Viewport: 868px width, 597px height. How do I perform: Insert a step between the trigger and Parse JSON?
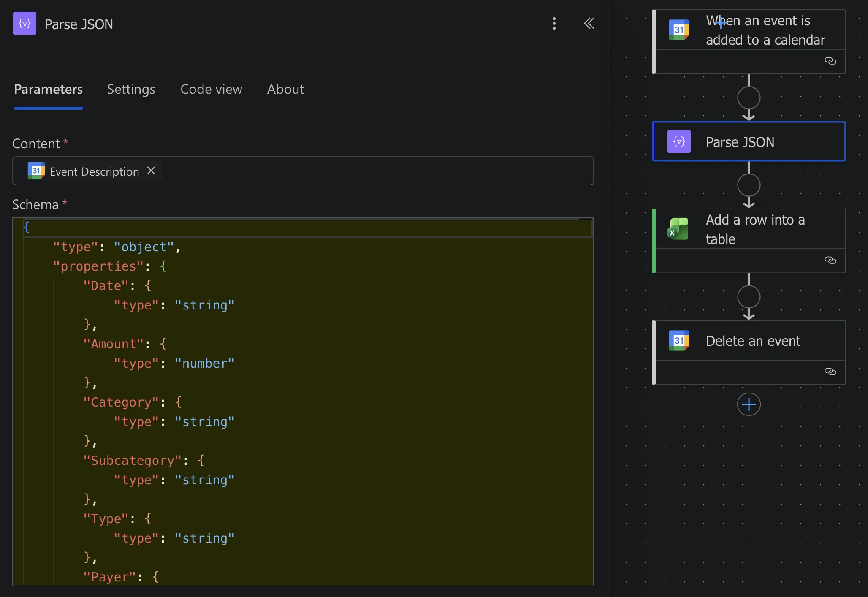(749, 98)
